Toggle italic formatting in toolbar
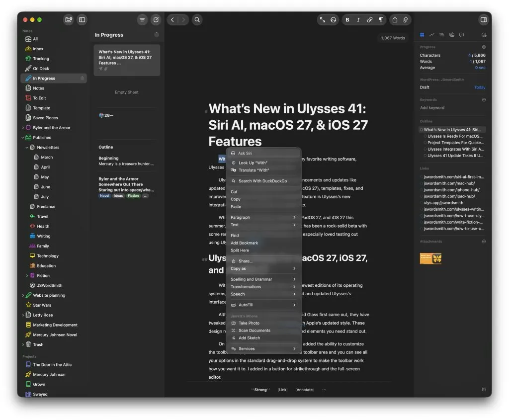Image resolution: width=509 pixels, height=420 pixels. click(x=358, y=20)
